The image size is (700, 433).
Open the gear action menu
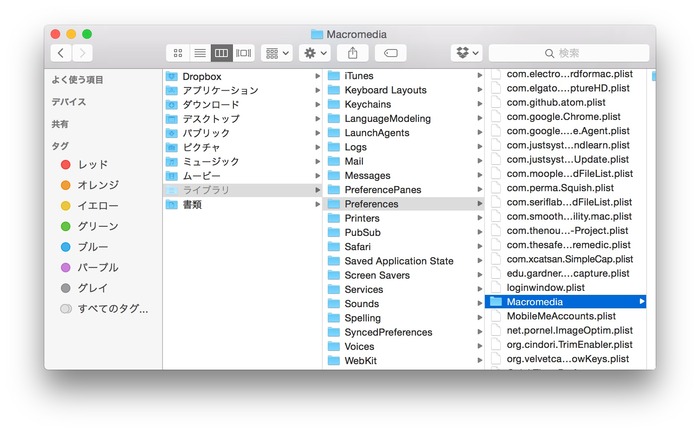[315, 53]
